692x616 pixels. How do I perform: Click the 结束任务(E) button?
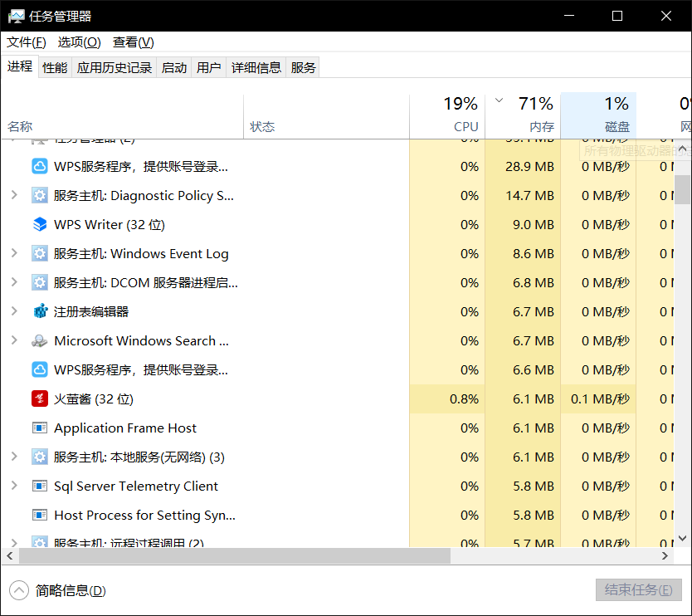(x=639, y=590)
